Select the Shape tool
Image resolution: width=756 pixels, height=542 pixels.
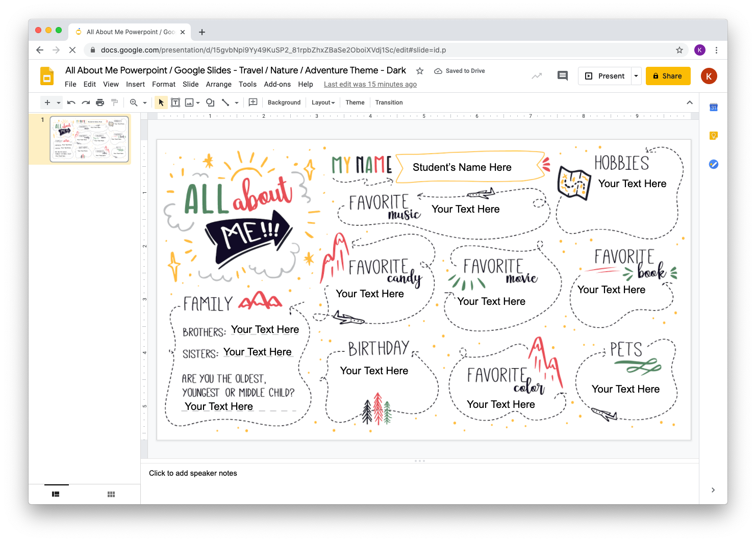point(210,102)
